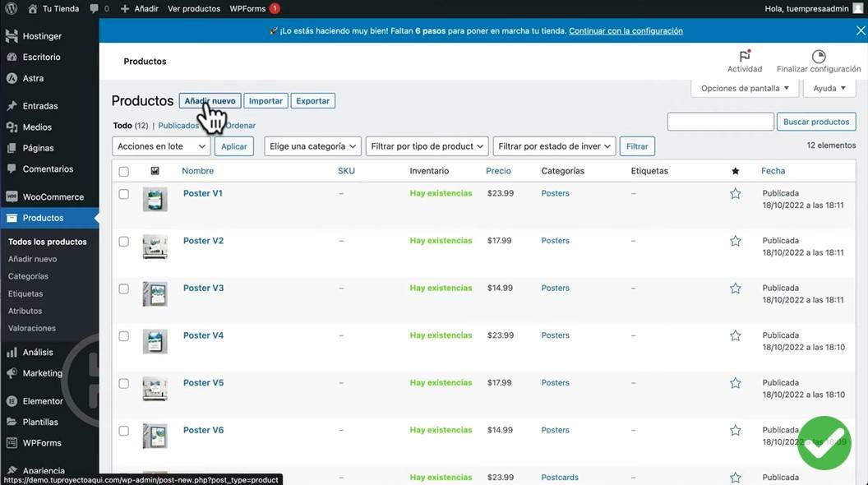Viewport: 868px width, 485px height.
Task: Mark Poster V2 as featured star
Action: (x=735, y=241)
